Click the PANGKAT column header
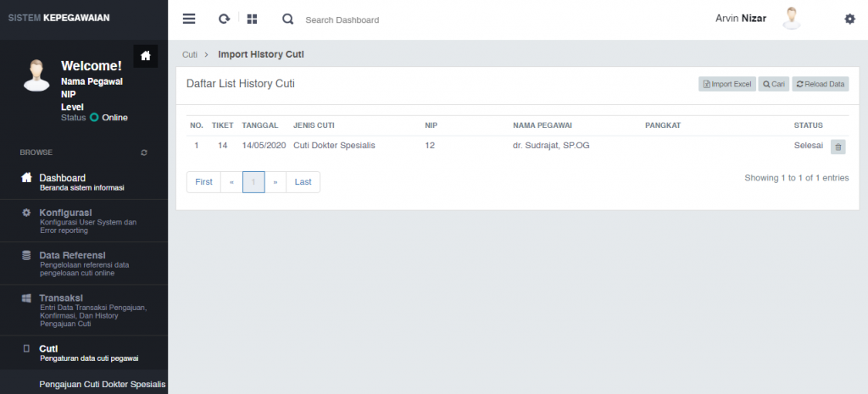 click(x=663, y=125)
